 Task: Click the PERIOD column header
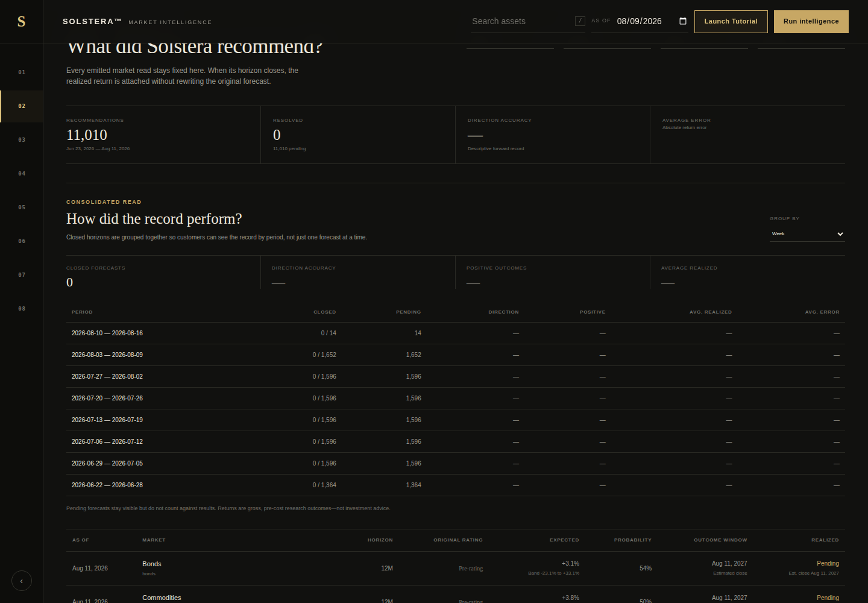(82, 312)
